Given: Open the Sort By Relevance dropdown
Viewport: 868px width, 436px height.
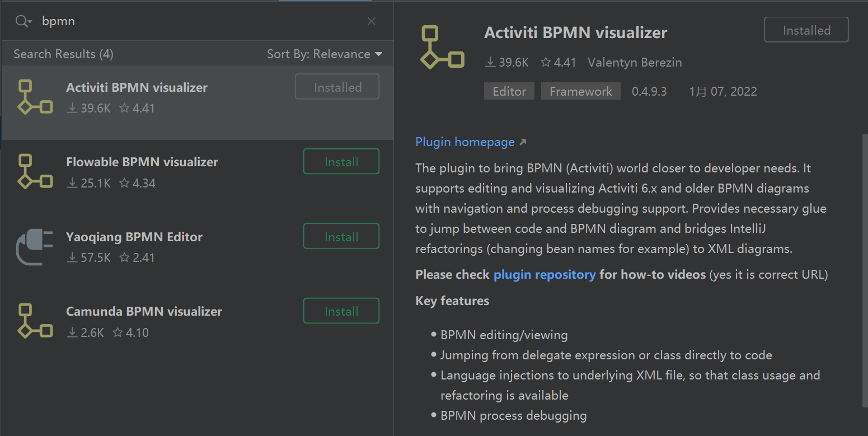Looking at the screenshot, I should (325, 54).
